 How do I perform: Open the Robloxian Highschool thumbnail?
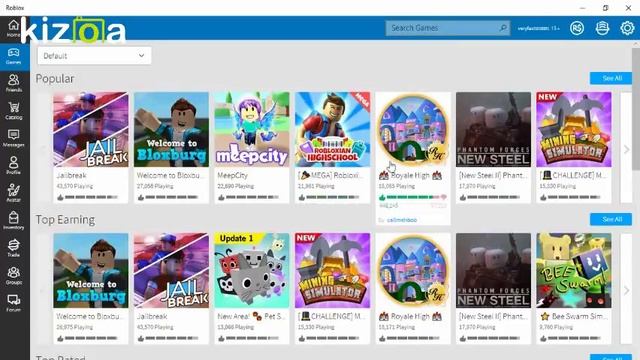pos(333,129)
